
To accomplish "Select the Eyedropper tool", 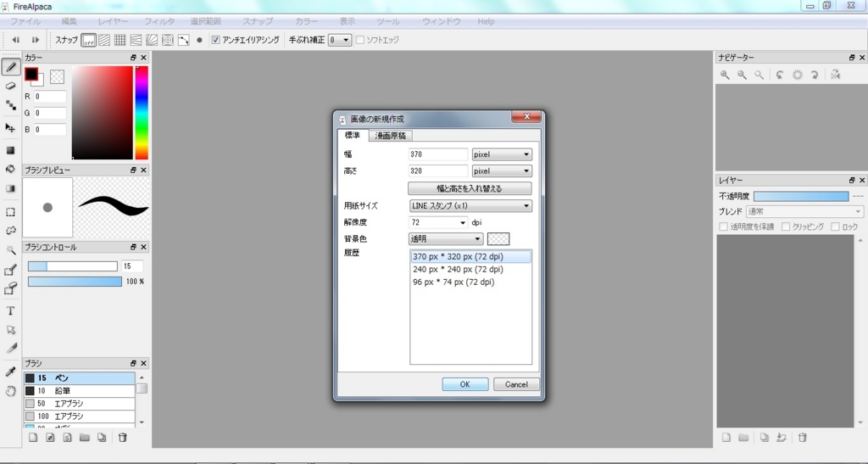I will pos(10,372).
